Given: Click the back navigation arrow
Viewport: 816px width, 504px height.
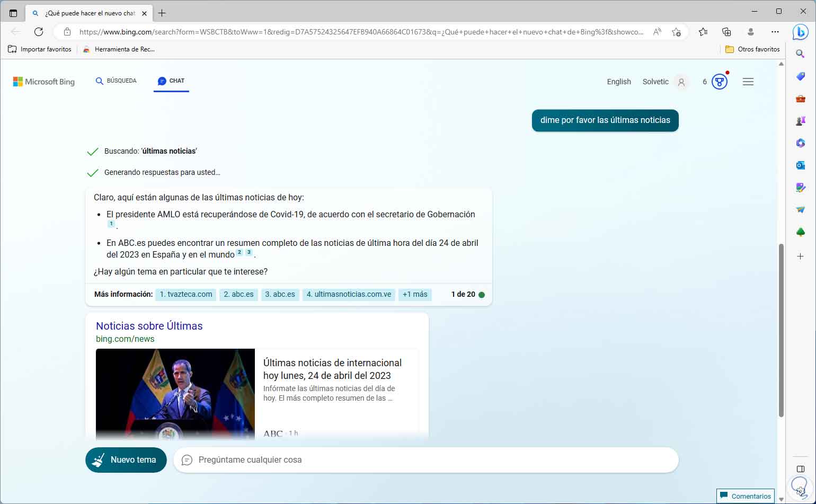Looking at the screenshot, I should 16,32.
